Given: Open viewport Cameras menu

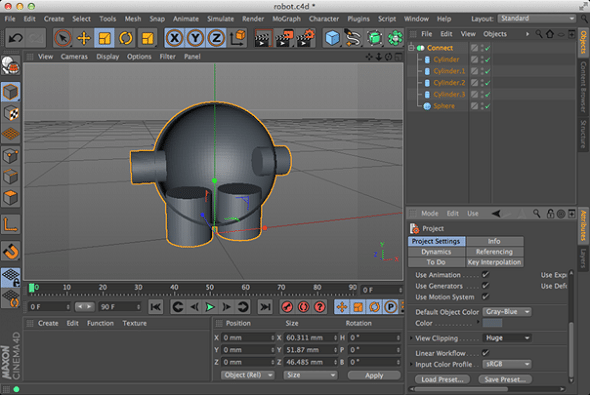Looking at the screenshot, I should tap(74, 57).
